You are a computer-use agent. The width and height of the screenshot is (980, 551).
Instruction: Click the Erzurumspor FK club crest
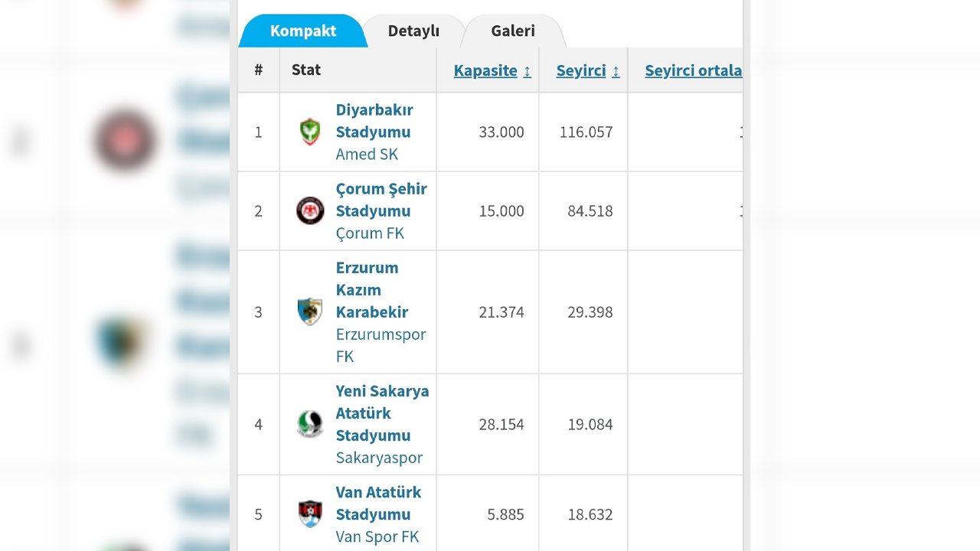point(310,312)
